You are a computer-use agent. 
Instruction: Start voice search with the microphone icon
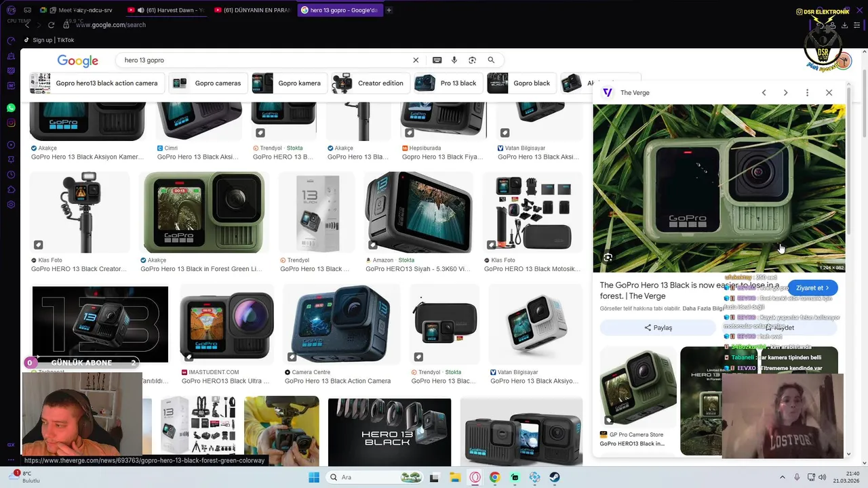coord(454,60)
